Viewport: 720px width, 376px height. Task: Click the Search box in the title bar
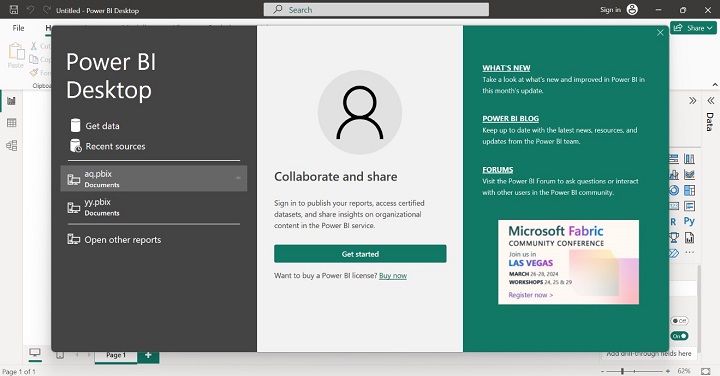point(376,10)
